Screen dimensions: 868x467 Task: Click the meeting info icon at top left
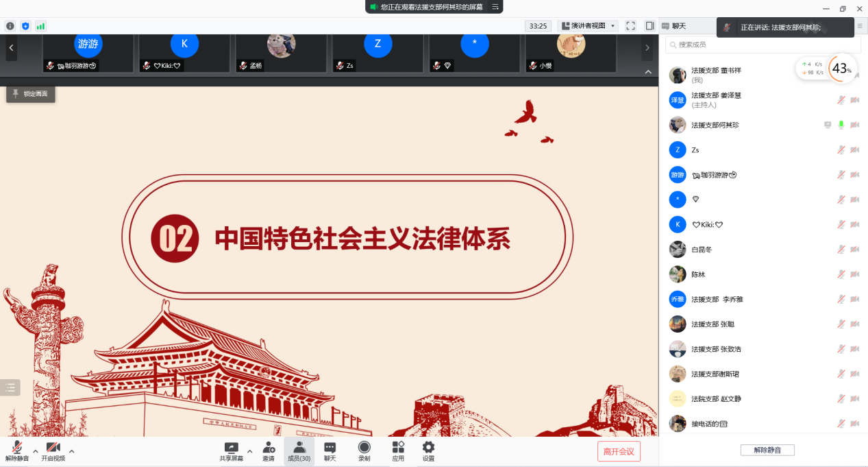pyautogui.click(x=10, y=26)
